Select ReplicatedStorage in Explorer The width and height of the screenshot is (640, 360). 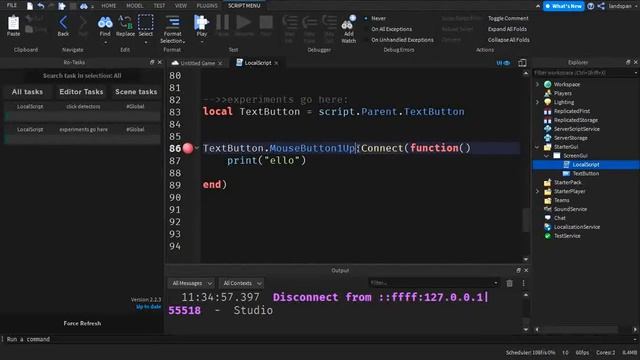coord(576,120)
